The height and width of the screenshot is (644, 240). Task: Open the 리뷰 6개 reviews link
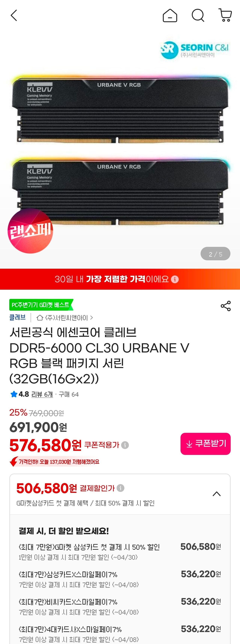42,394
